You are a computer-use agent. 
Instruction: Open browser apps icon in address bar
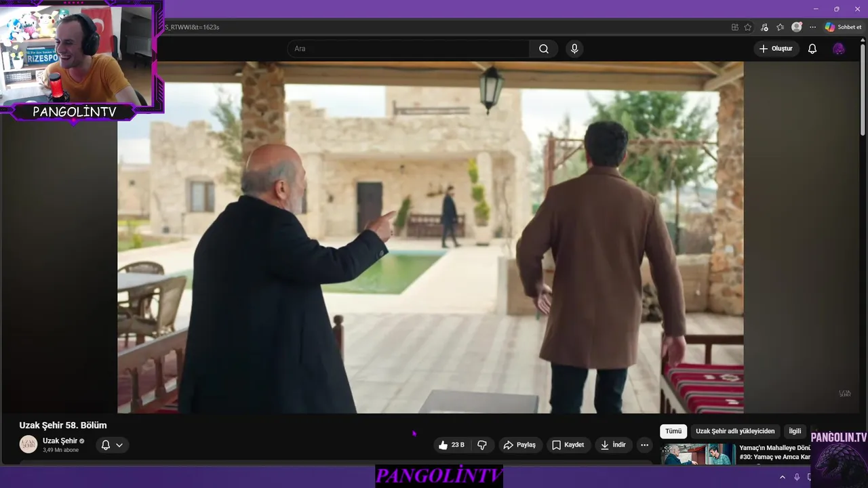click(735, 27)
